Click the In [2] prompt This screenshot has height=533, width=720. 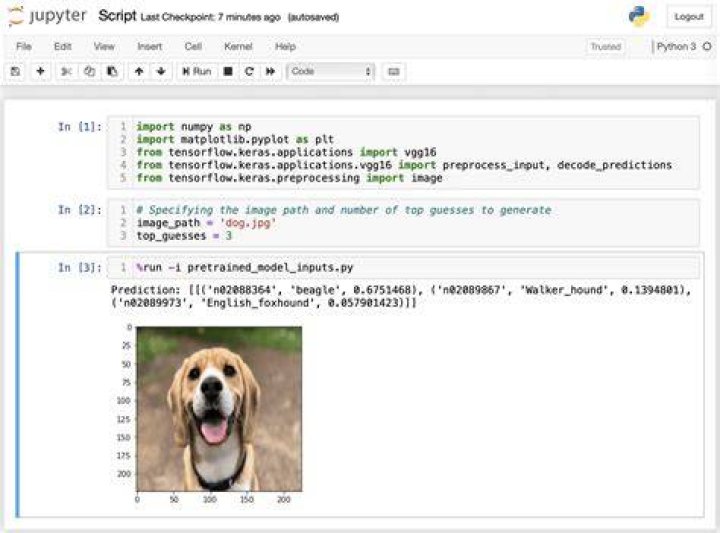coord(80,210)
